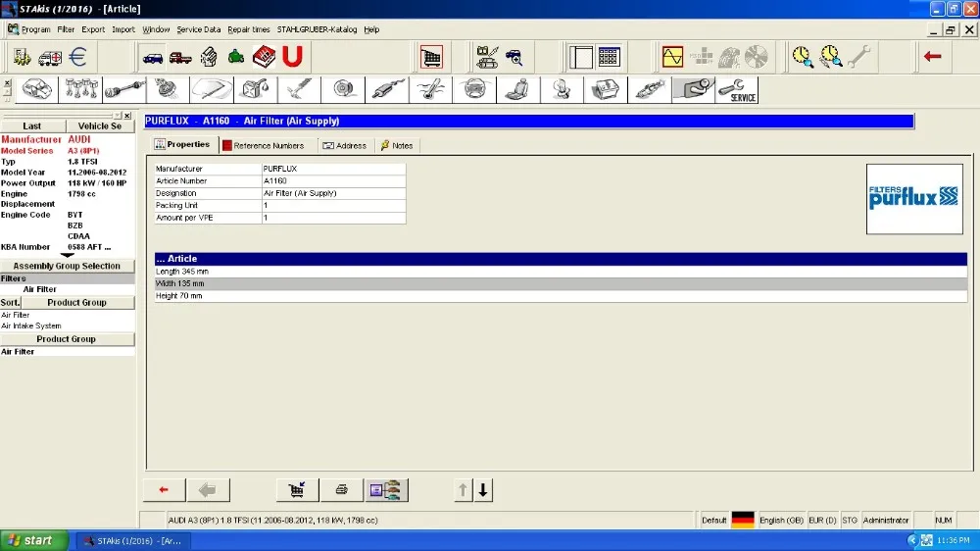980x551 pixels.
Task: Open the sine wave oscilloscope icon
Action: click(672, 57)
